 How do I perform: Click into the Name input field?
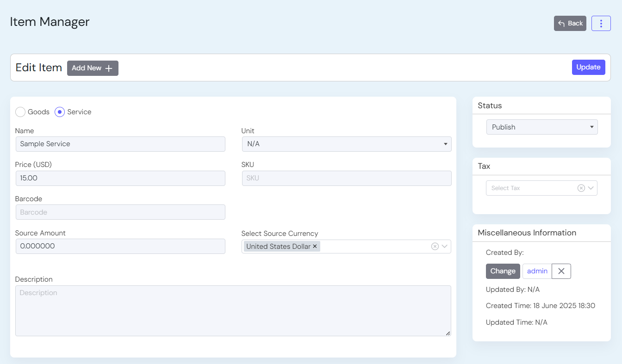[120, 144]
